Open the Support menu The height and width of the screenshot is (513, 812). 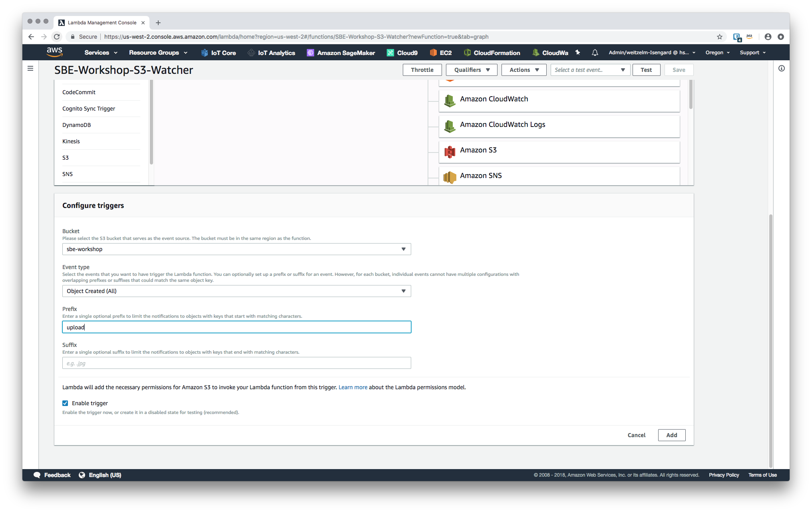(x=753, y=53)
